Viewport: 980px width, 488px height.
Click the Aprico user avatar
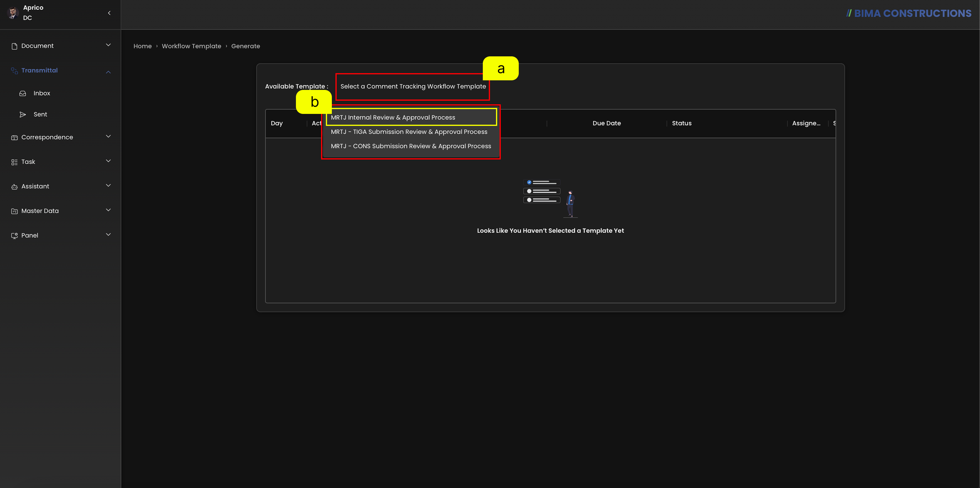pyautogui.click(x=13, y=13)
